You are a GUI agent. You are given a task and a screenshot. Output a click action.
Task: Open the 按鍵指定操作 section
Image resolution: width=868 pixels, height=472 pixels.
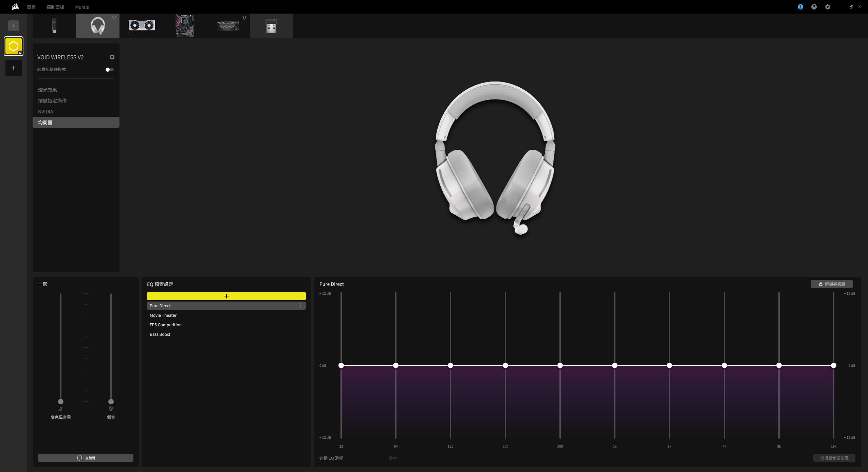tap(52, 101)
